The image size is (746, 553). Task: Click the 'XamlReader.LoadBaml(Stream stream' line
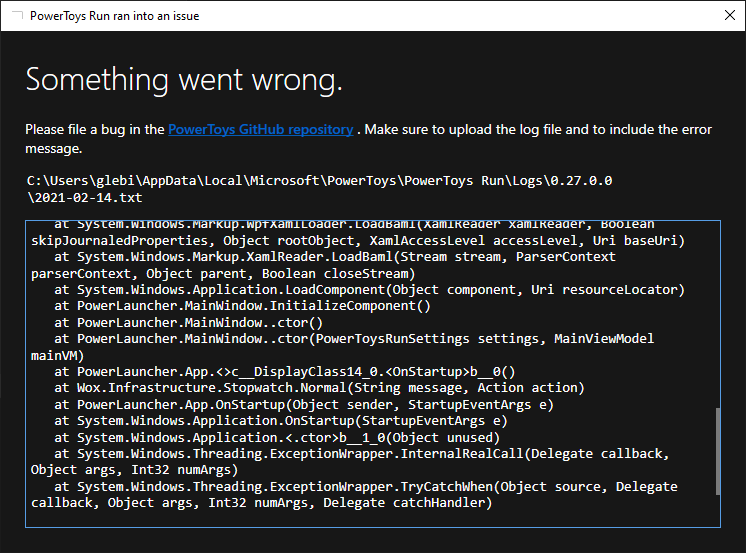(x=324, y=265)
